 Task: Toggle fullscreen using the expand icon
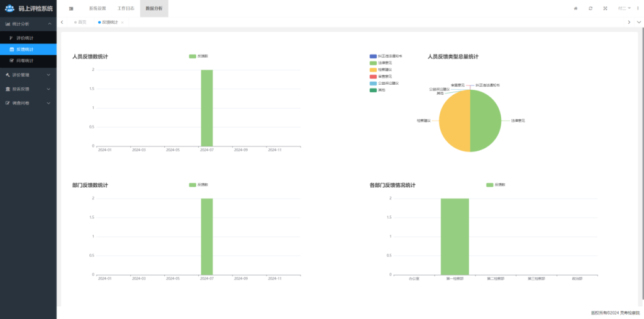[605, 8]
